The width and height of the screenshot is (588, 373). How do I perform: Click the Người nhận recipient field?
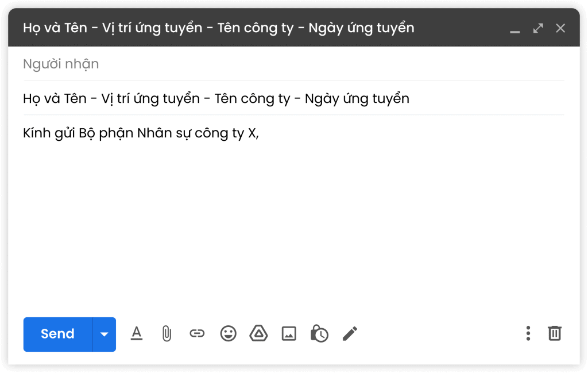[x=293, y=64]
